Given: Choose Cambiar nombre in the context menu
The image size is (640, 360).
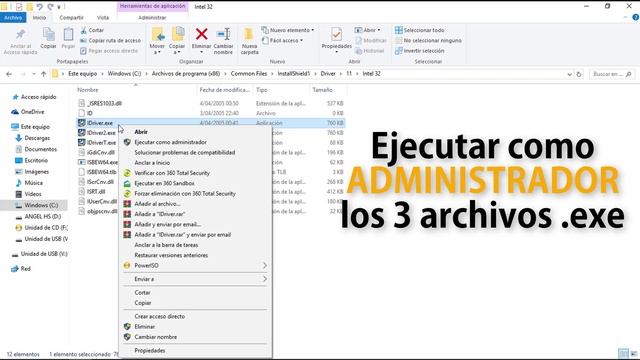Looking at the screenshot, I should (x=156, y=337).
